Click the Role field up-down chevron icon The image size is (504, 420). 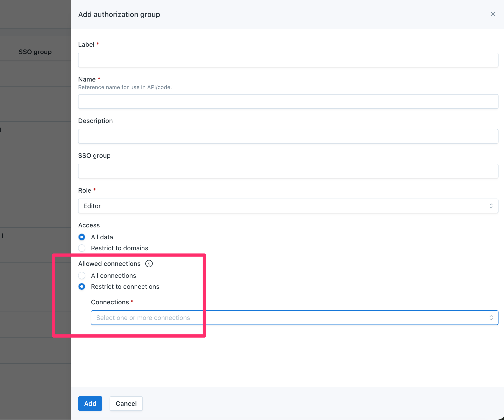[491, 206]
